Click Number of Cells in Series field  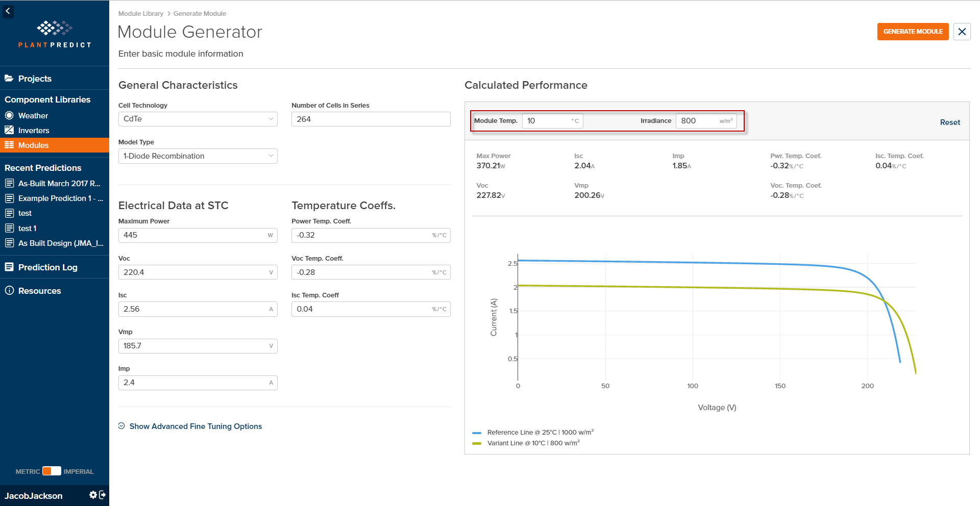pyautogui.click(x=371, y=119)
